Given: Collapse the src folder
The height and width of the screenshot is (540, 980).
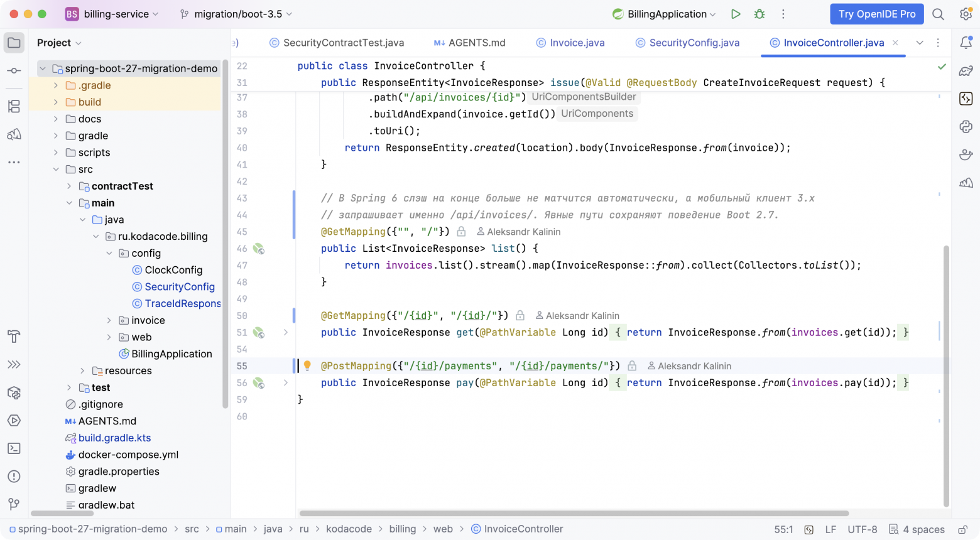Looking at the screenshot, I should [x=56, y=170].
